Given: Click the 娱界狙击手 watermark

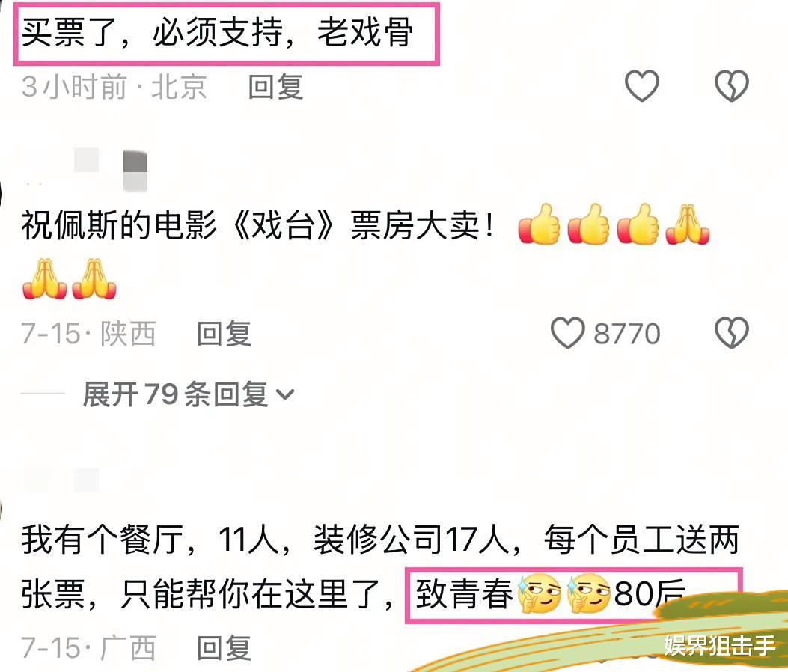Looking at the screenshot, I should point(719,645).
